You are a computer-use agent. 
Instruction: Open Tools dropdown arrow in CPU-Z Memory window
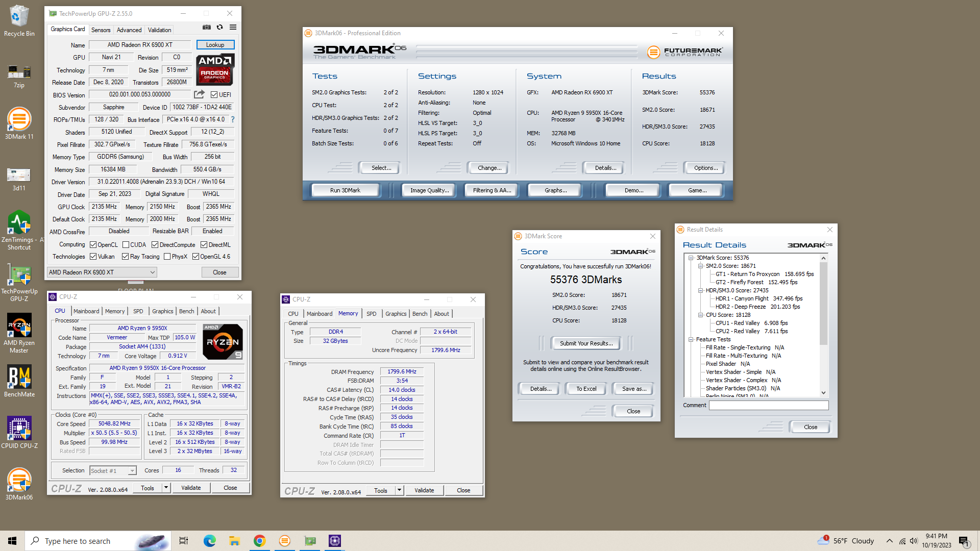pyautogui.click(x=399, y=491)
